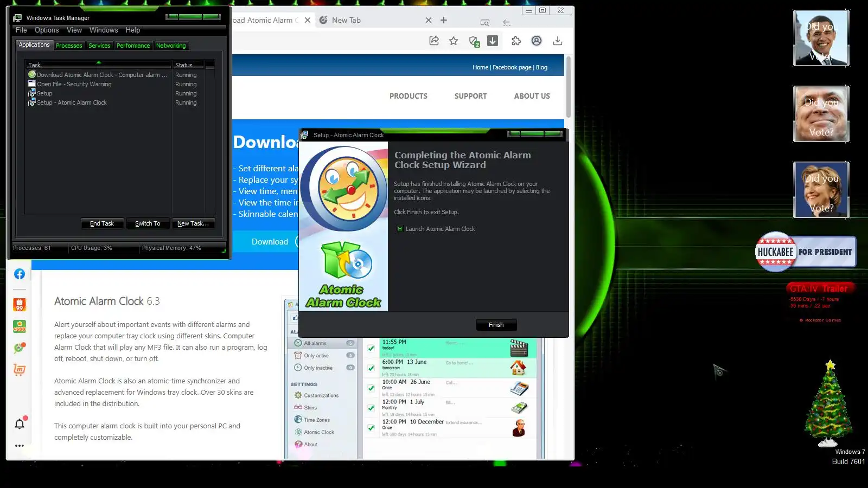Click the browser page vertical scrollbar
Image resolution: width=868 pixels, height=488 pixels.
569,87
